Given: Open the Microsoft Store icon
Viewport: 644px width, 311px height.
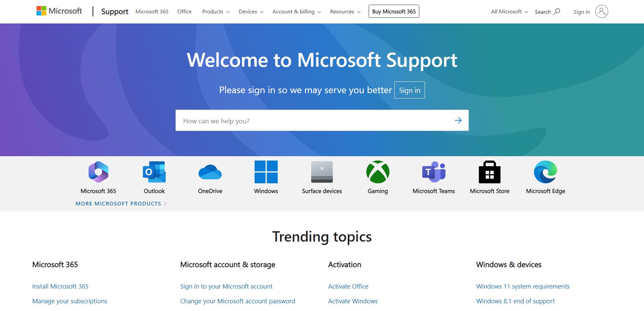Looking at the screenshot, I should [x=489, y=172].
